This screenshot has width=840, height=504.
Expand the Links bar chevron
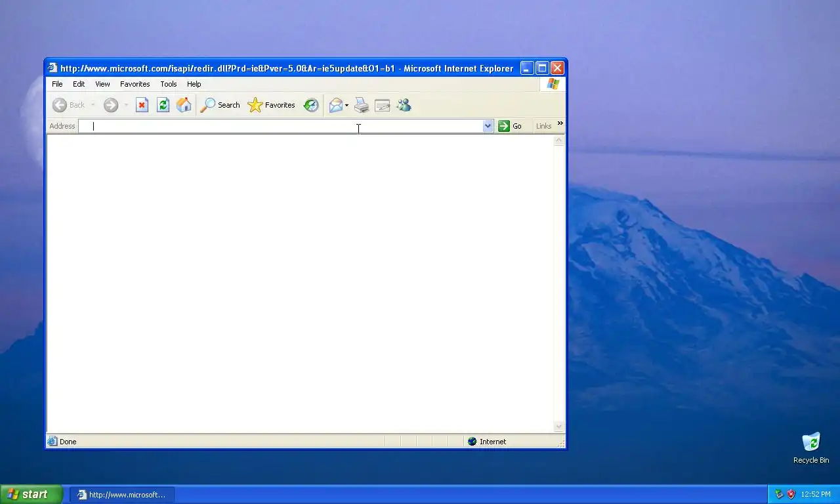(560, 123)
